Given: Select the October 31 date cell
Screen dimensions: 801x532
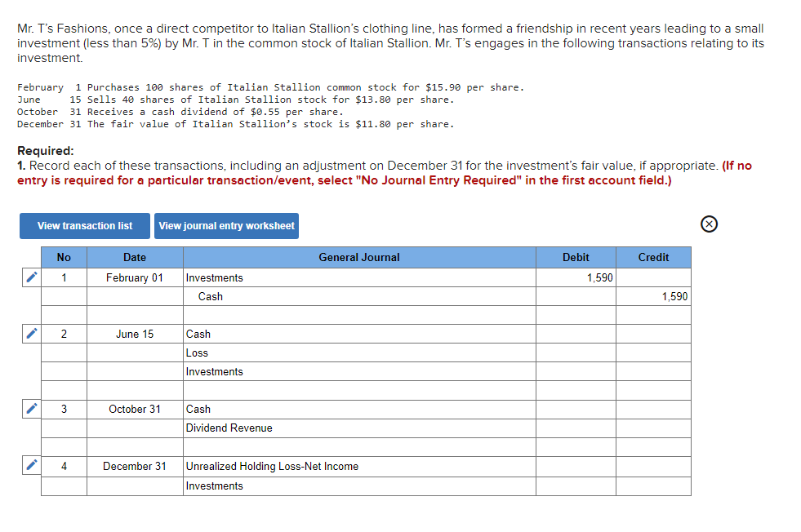Looking at the screenshot, I should (x=135, y=409).
